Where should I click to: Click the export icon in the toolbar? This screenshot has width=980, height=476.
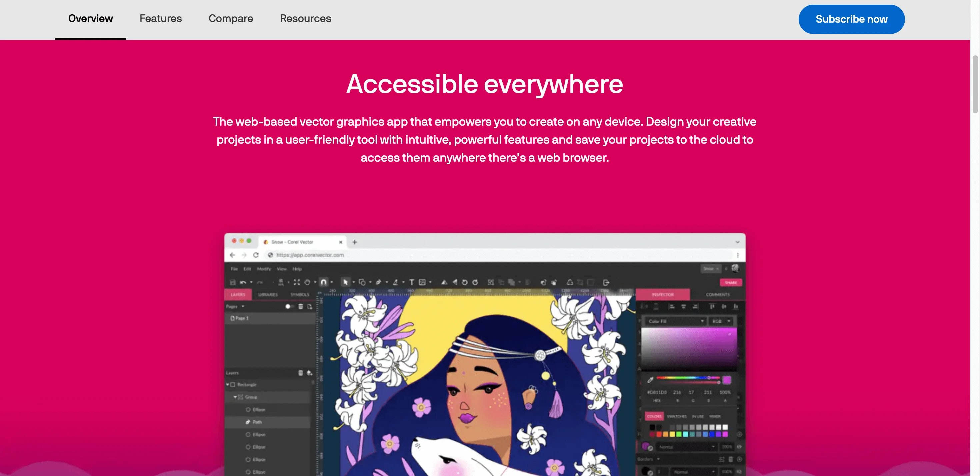(x=606, y=282)
